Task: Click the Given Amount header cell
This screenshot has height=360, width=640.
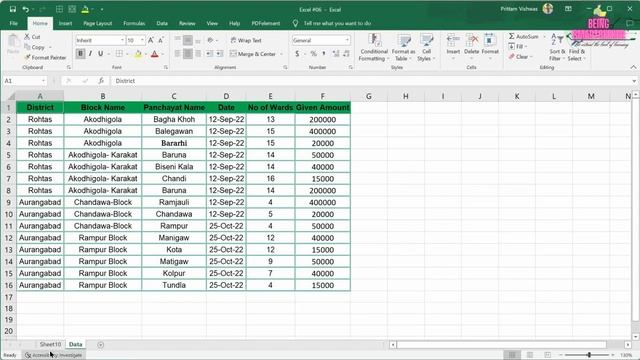Action: point(322,107)
